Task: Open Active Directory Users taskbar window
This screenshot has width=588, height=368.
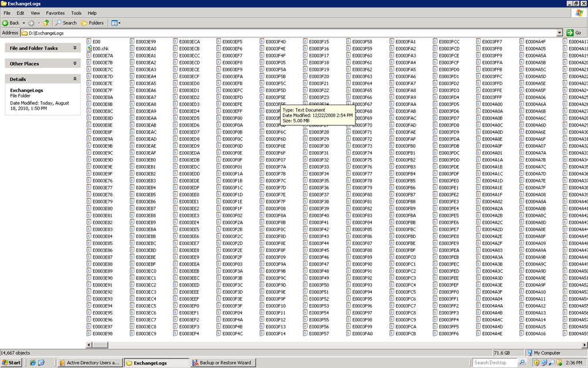Action: point(90,363)
